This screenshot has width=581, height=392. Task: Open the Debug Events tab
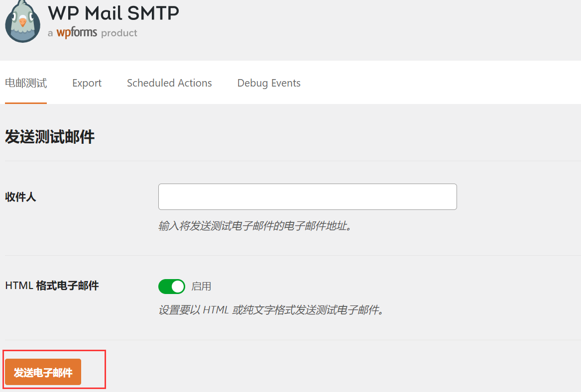tap(269, 83)
